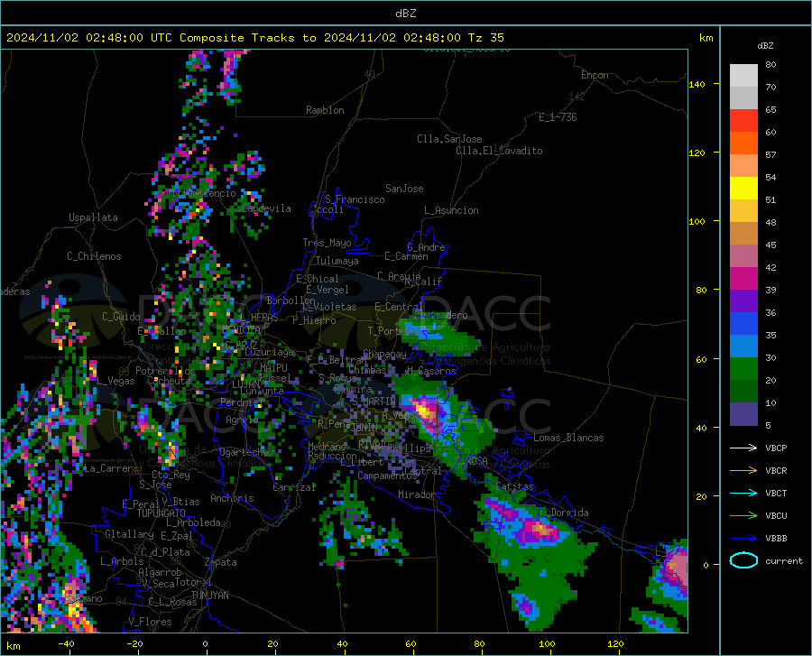Click the cyan VBCT arrow legend icon

(x=743, y=493)
